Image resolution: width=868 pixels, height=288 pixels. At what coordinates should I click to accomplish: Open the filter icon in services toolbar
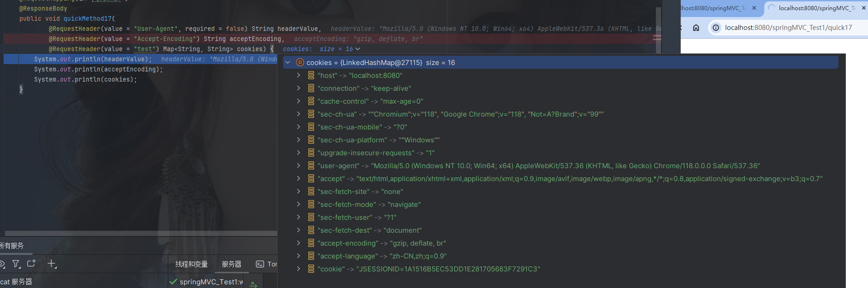[x=16, y=264]
